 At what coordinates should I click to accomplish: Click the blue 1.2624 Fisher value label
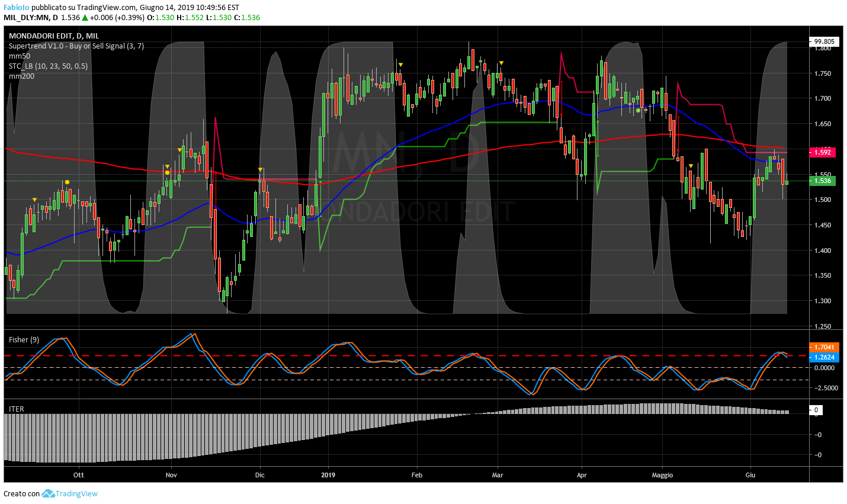pyautogui.click(x=824, y=357)
